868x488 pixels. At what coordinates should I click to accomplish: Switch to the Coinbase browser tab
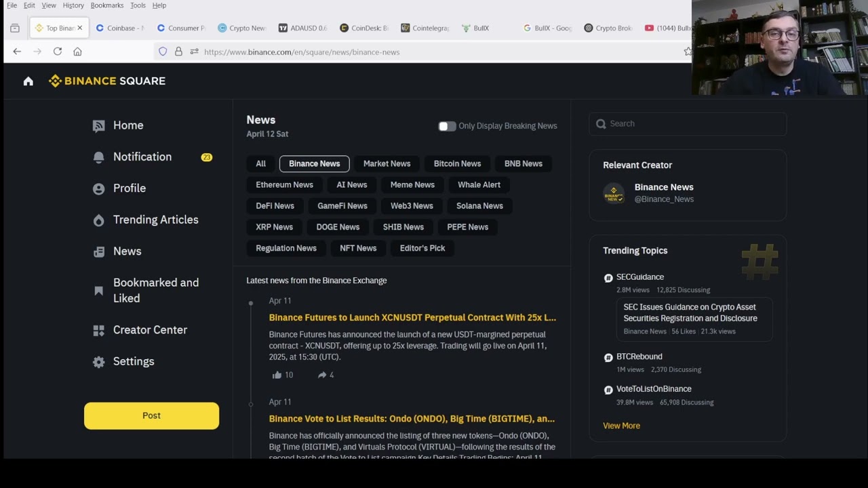coord(120,28)
